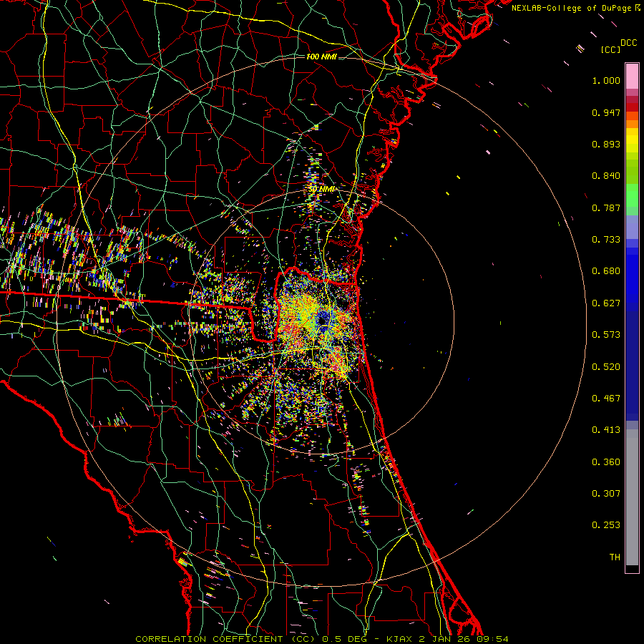Click the 0.307 scale value
644x644 pixels.
point(606,494)
